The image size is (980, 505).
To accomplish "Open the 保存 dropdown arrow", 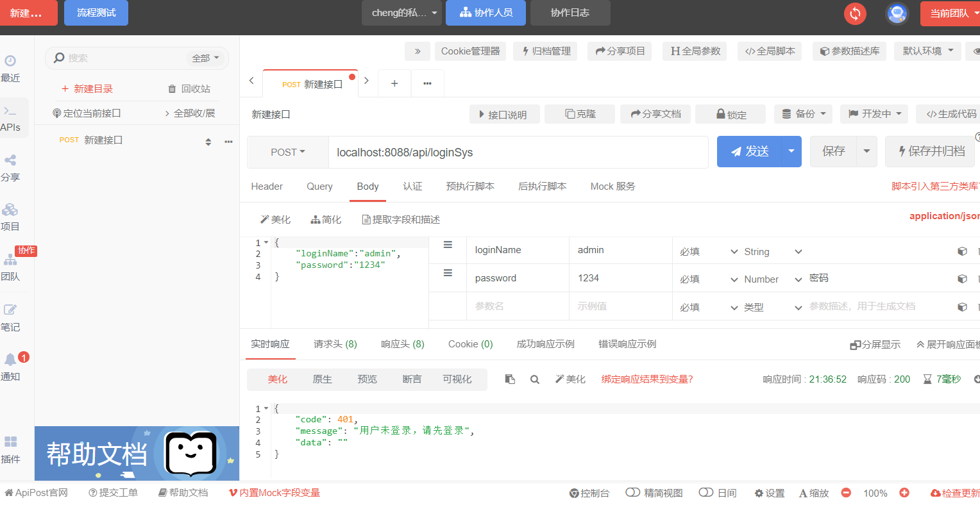I will [866, 151].
